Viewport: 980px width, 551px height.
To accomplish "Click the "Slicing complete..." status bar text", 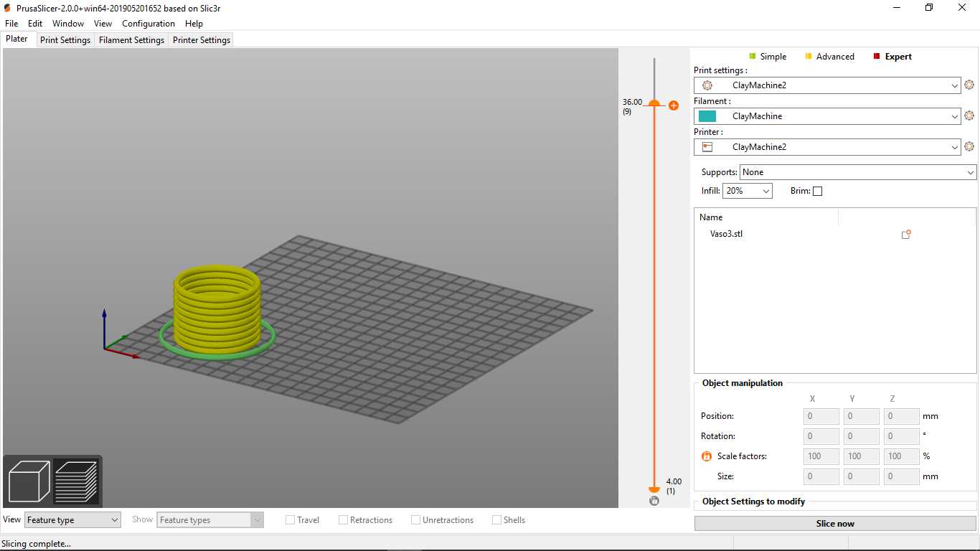I will tap(37, 544).
